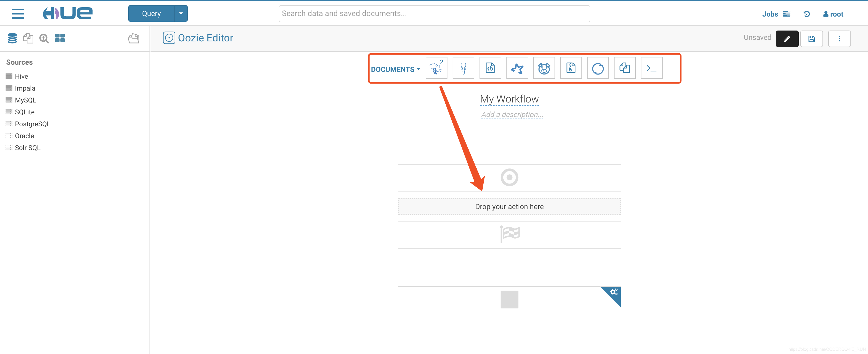868x354 pixels.
Task: Select the DistCp copy-files action icon
Action: coord(624,68)
